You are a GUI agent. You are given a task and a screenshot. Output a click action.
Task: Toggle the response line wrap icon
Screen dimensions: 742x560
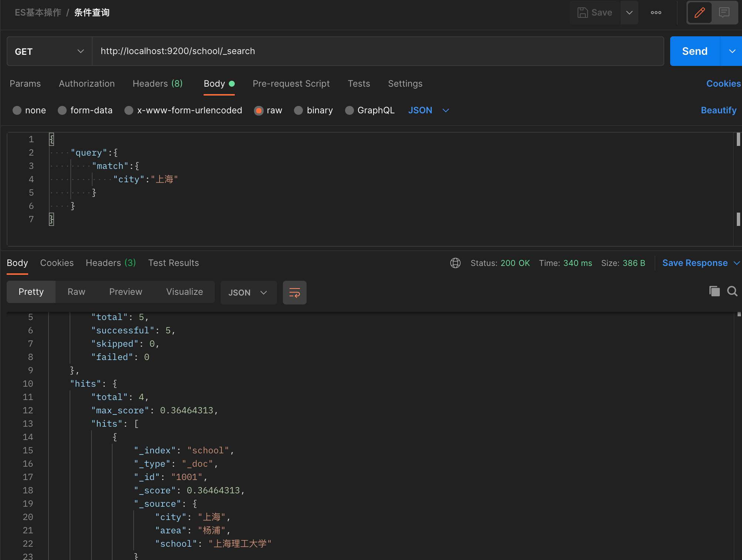pyautogui.click(x=294, y=293)
